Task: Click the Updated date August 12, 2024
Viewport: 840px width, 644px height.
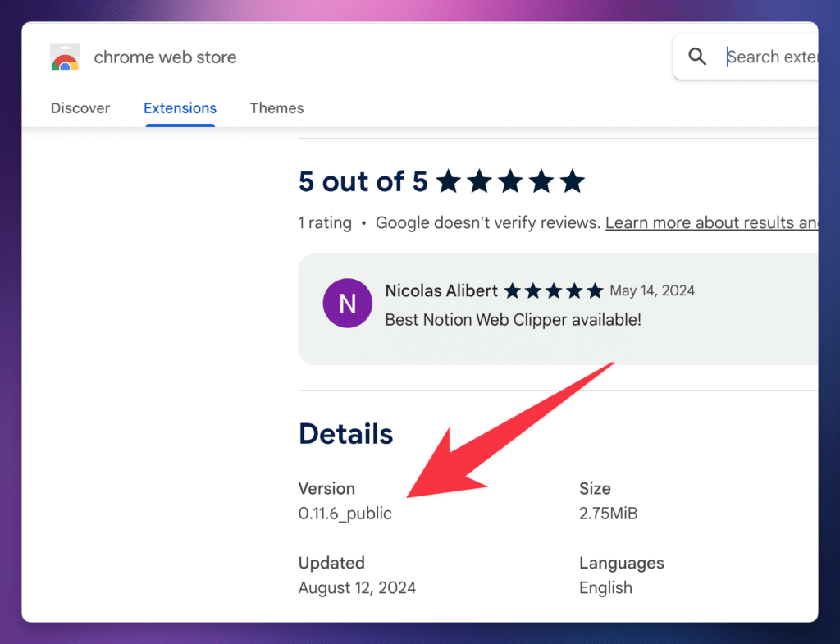Action: pos(357,587)
